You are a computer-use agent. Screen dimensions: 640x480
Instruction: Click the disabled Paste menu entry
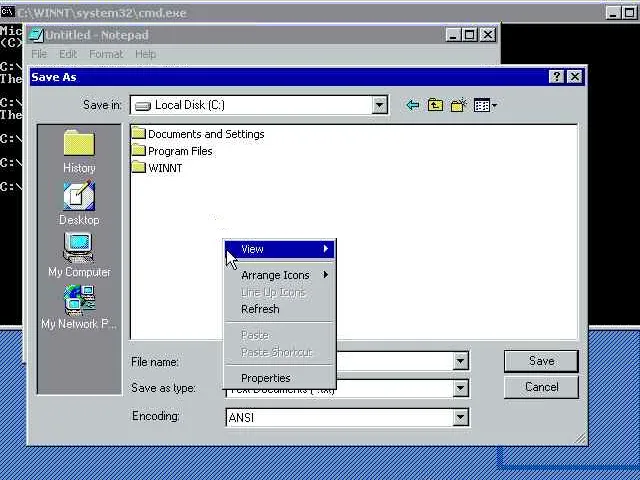[280, 335]
